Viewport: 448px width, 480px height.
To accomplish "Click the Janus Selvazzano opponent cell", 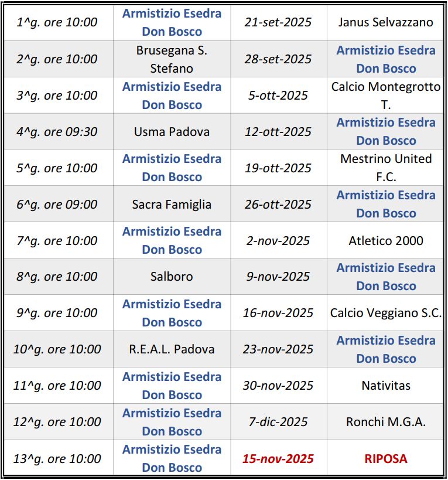I will (x=386, y=22).
